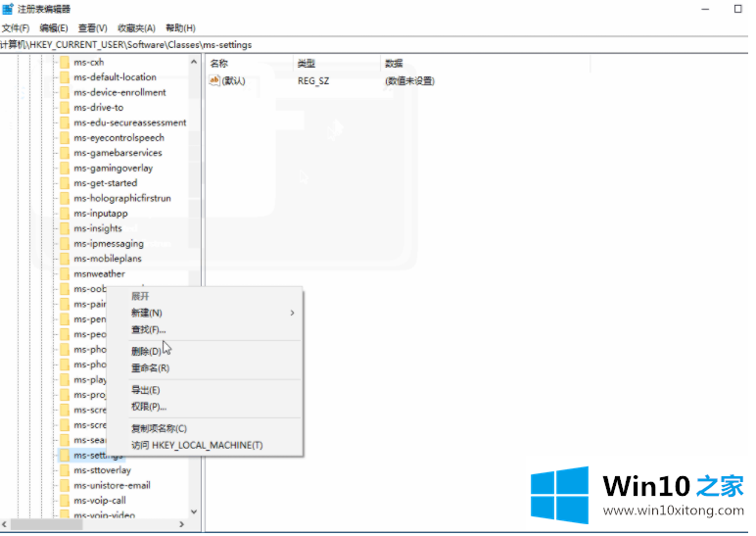Open the 帮助(H) menu
This screenshot has height=536, width=756.
tap(180, 28)
